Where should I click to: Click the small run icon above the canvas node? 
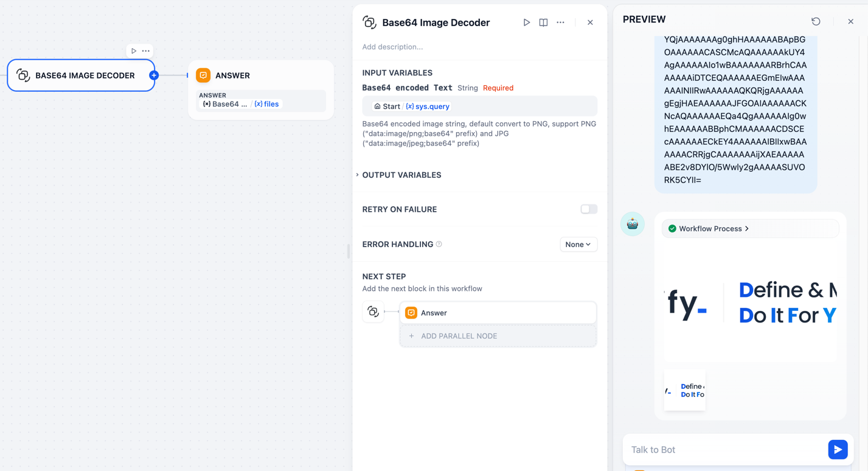[x=134, y=51]
